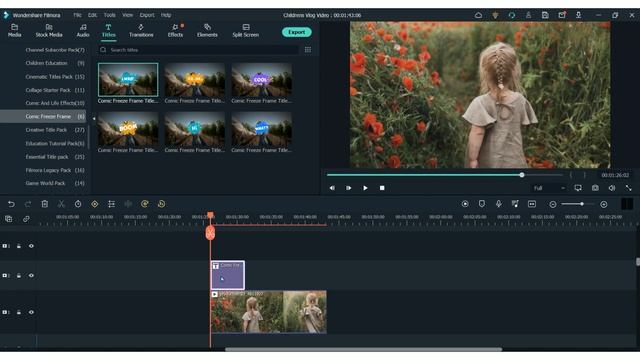Add a marker using the shield icon
Viewport: 640px width, 360px height.
[482, 204]
